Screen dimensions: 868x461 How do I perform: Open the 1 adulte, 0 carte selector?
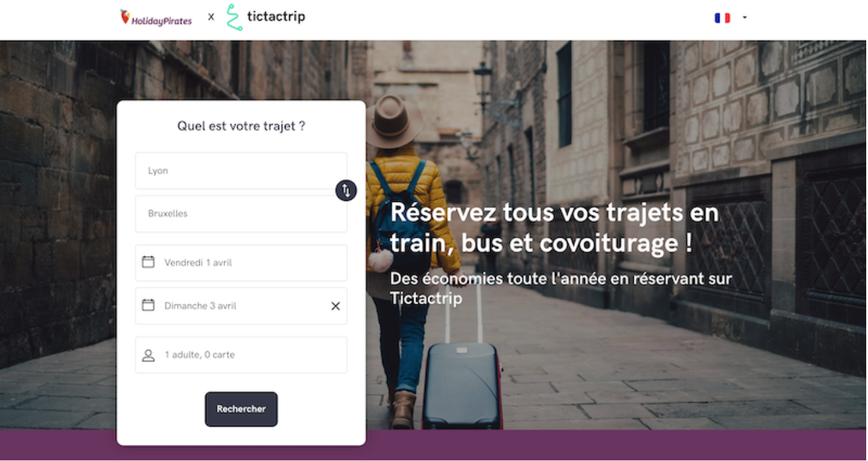coord(241,355)
